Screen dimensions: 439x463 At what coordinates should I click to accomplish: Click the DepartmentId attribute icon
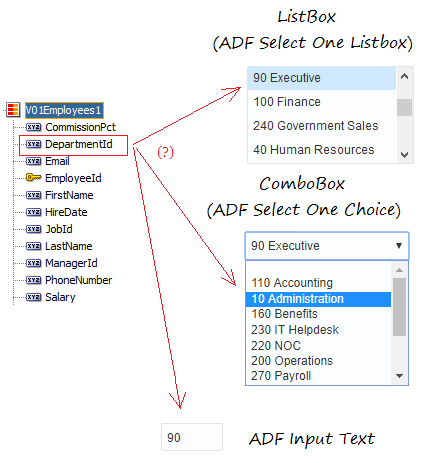pyautogui.click(x=33, y=144)
